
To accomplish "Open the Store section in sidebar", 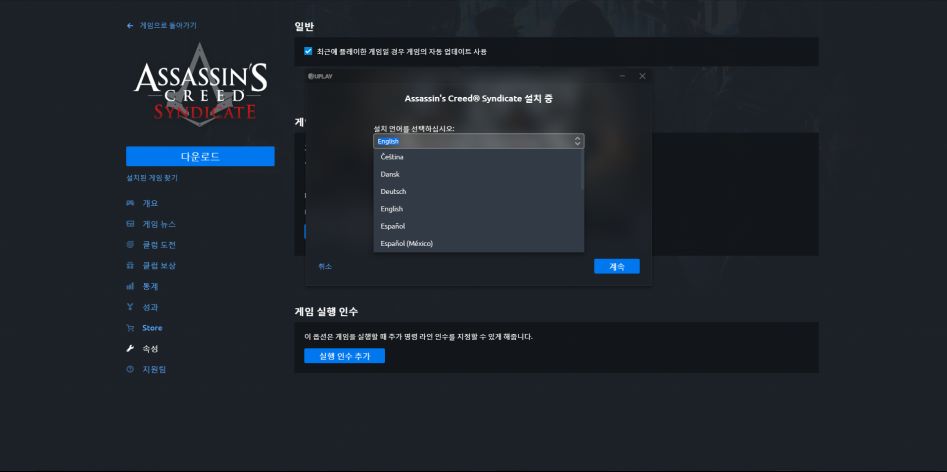I will [152, 328].
